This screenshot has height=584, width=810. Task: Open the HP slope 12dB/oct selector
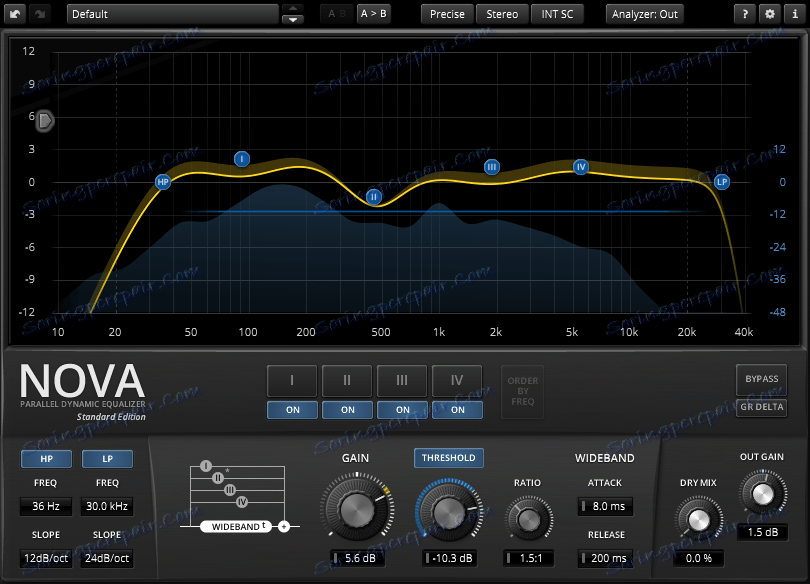click(46, 558)
